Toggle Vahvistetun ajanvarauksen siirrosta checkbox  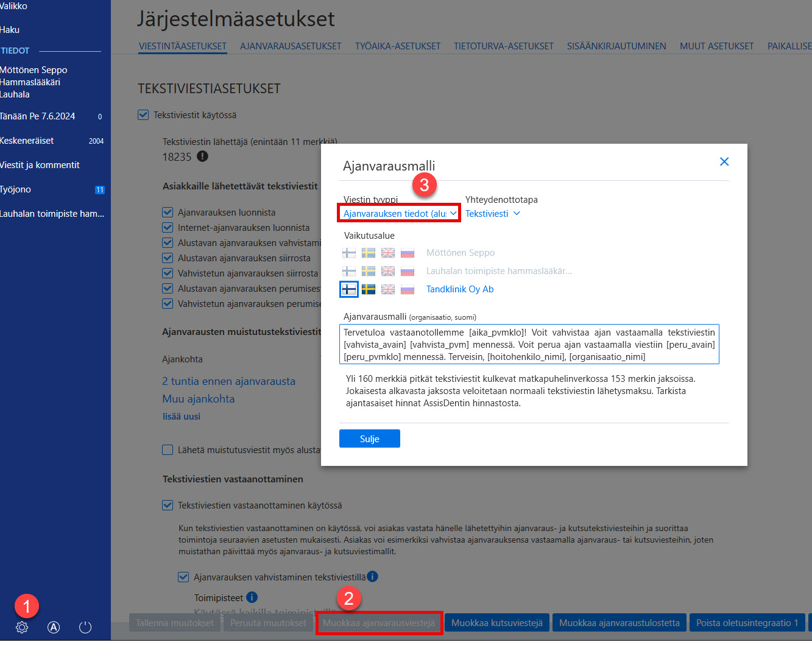tap(168, 273)
